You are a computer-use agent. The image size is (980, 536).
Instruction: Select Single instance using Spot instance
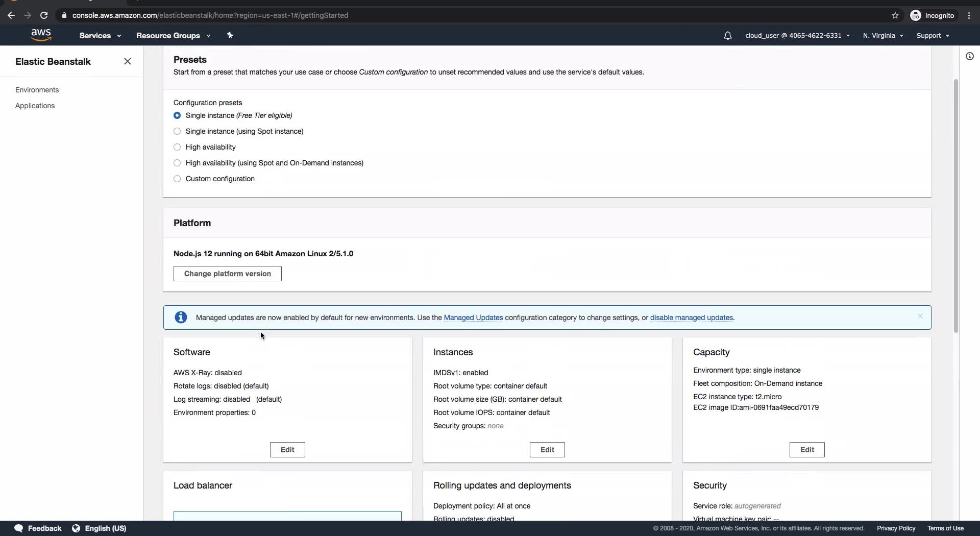(177, 131)
